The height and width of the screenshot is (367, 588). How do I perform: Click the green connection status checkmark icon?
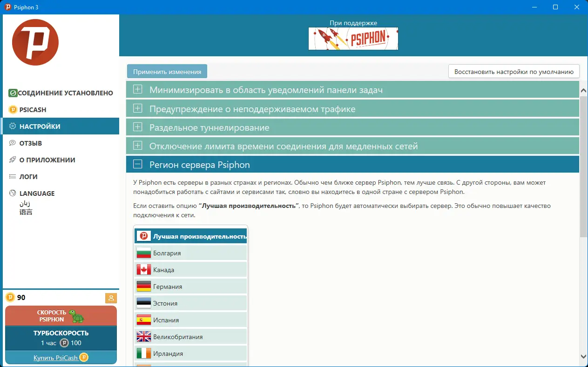(x=13, y=93)
